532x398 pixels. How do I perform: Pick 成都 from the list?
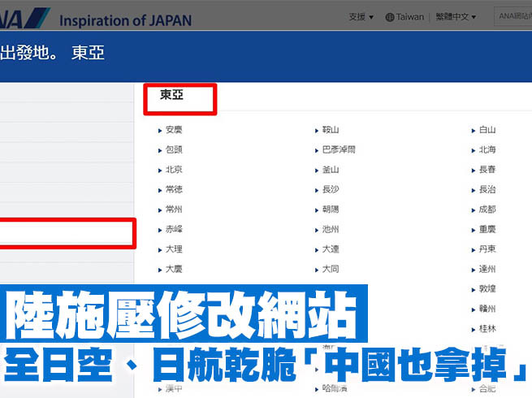487,210
